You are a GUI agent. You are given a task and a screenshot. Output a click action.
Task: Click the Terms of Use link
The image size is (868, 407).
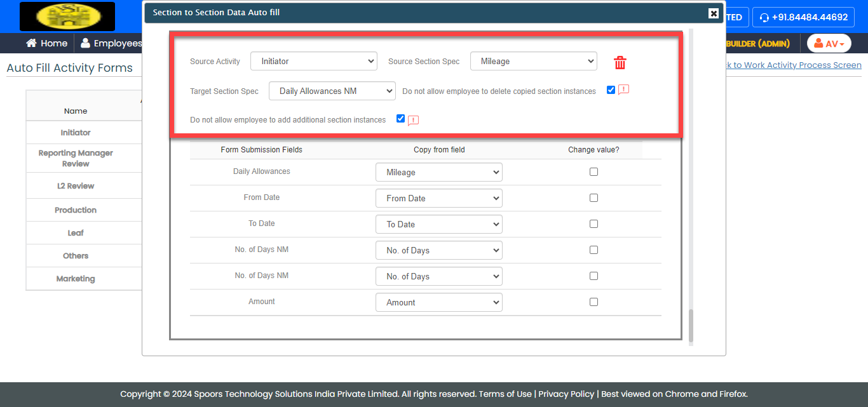505,394
